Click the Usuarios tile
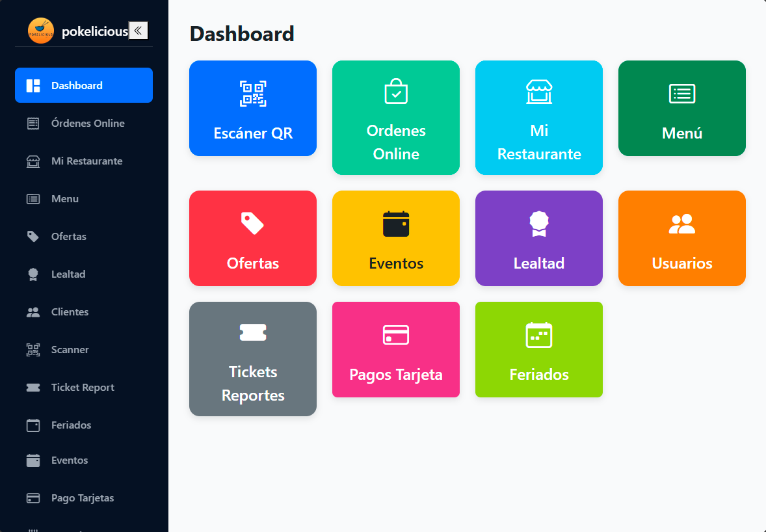766x532 pixels. pos(681,238)
